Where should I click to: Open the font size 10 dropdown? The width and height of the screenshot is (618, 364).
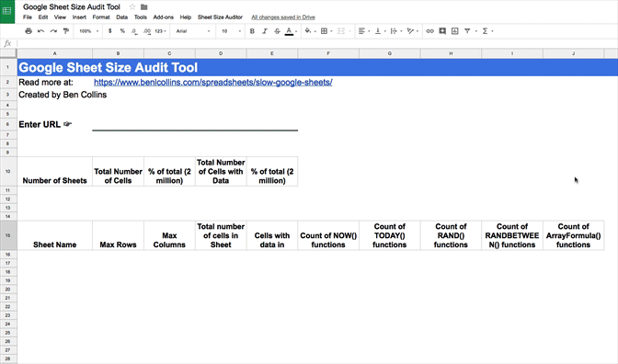pos(231,31)
